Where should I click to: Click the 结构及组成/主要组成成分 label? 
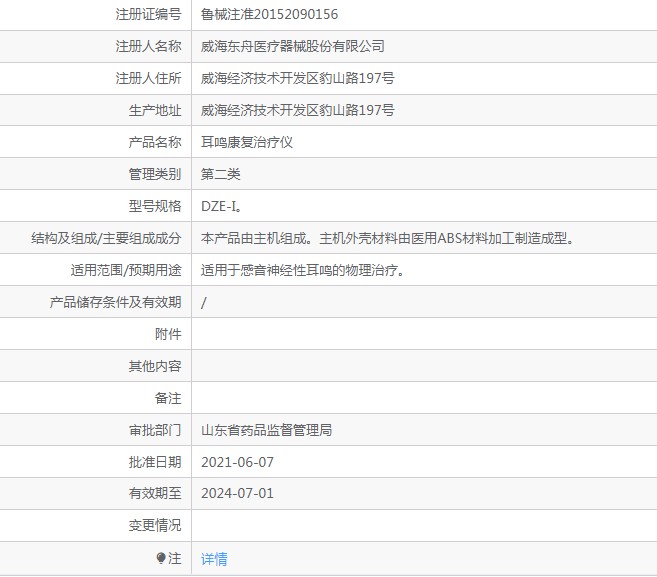[106, 238]
